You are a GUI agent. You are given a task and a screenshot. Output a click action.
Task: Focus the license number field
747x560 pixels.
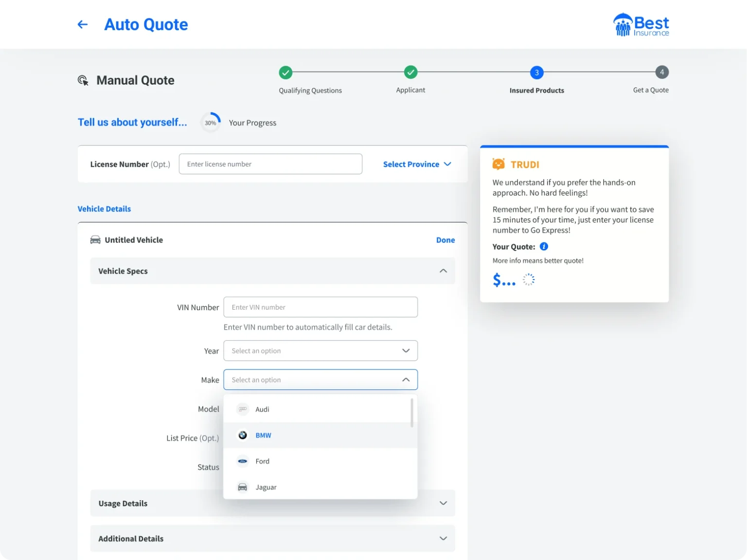[270, 164]
